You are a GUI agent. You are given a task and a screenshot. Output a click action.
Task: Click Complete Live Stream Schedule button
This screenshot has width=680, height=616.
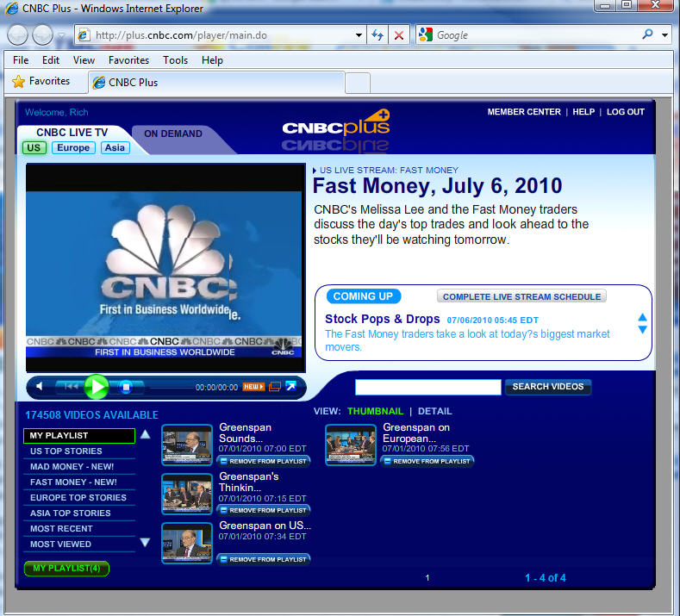[521, 296]
